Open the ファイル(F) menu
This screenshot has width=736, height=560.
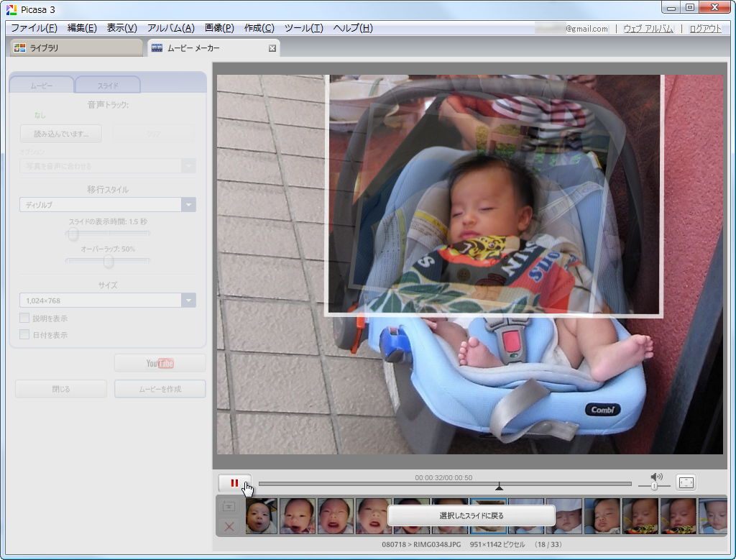pyautogui.click(x=34, y=28)
